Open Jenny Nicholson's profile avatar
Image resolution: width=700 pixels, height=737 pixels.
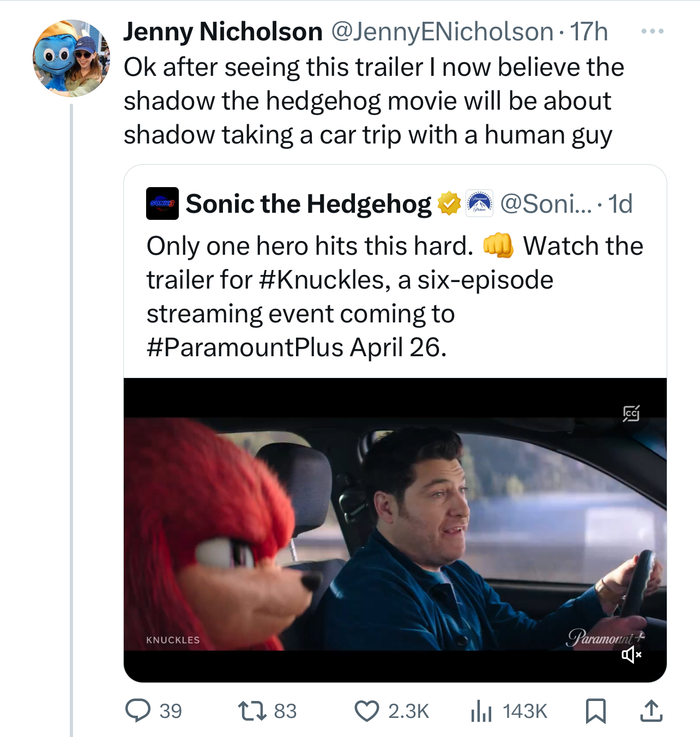click(x=71, y=58)
